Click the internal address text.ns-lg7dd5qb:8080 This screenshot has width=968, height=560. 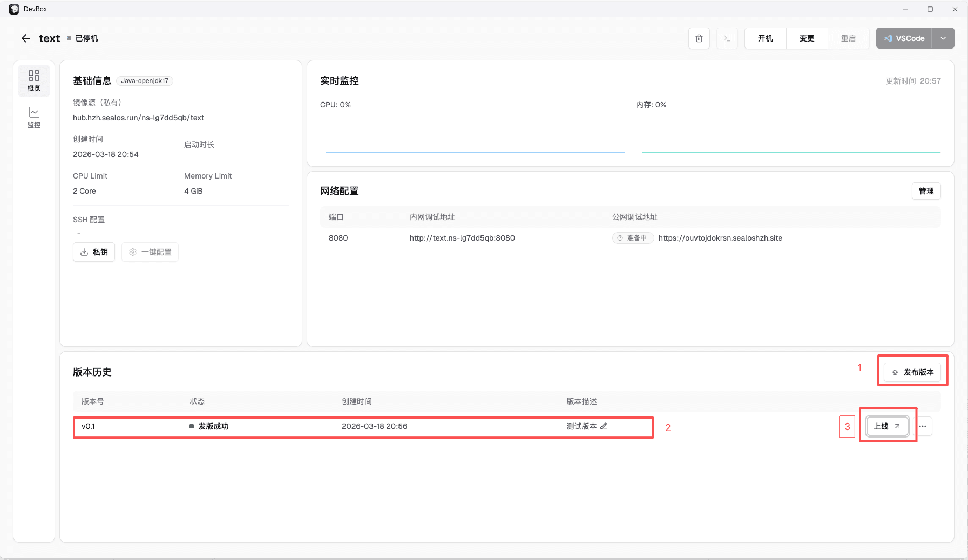[x=462, y=238]
